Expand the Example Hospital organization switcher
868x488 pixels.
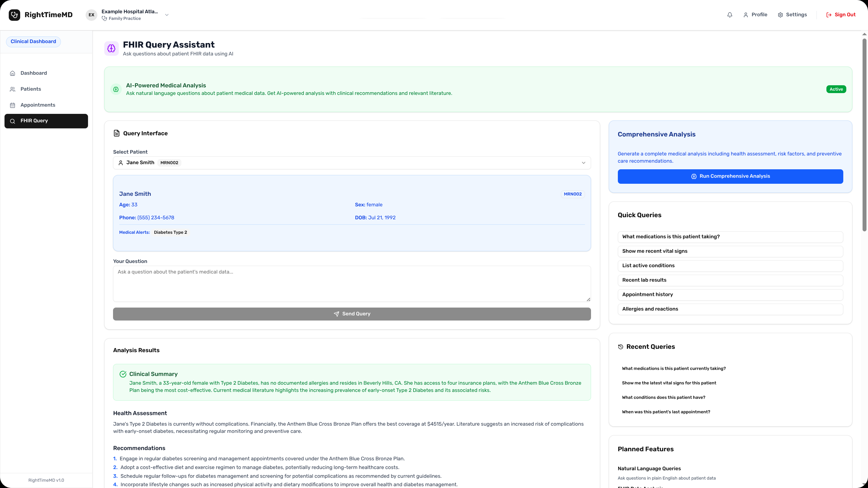tap(166, 15)
